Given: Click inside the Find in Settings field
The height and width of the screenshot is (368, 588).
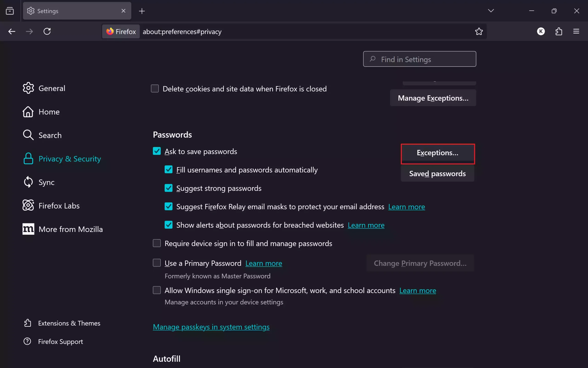Looking at the screenshot, I should tap(419, 59).
